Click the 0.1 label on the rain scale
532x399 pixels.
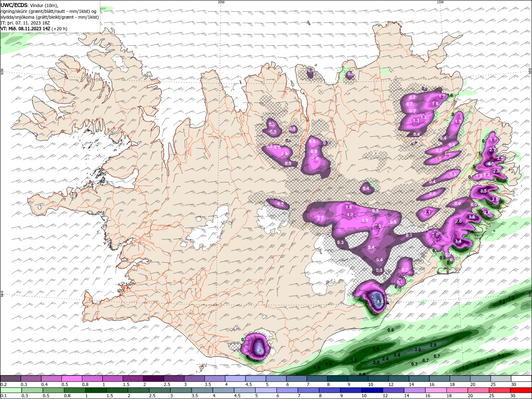point(3,396)
